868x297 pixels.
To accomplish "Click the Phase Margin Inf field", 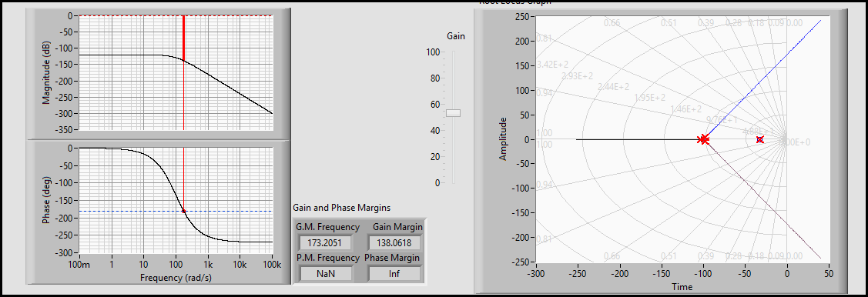I will coord(394,273).
